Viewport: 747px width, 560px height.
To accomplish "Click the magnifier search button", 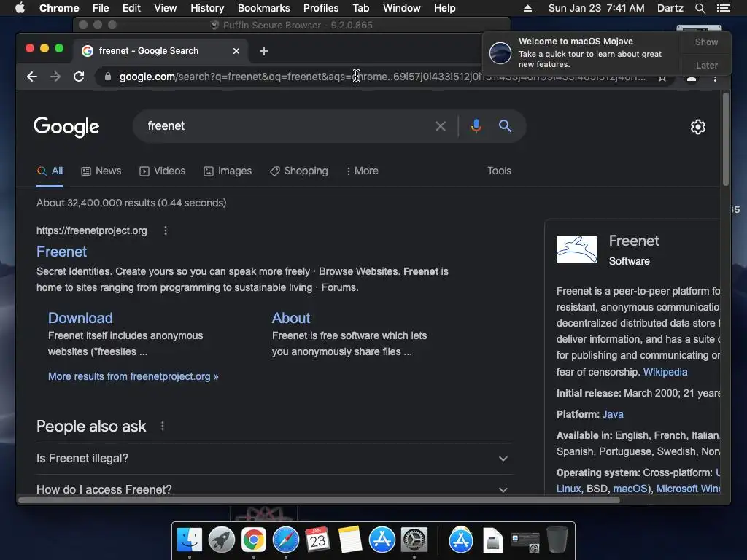I will 505,126.
